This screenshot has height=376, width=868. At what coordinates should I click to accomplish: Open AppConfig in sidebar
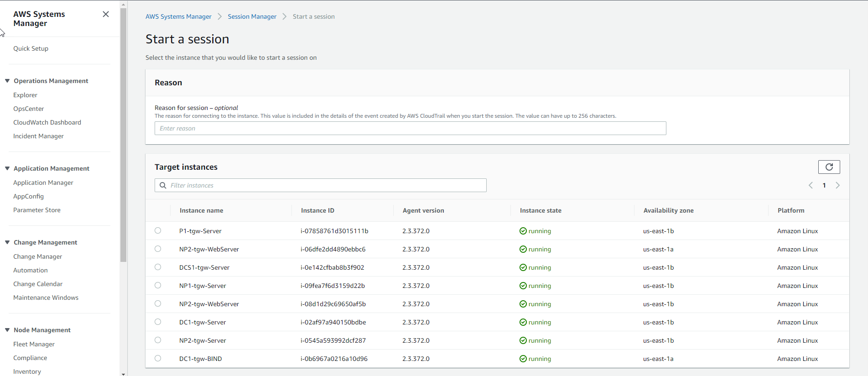coord(28,196)
